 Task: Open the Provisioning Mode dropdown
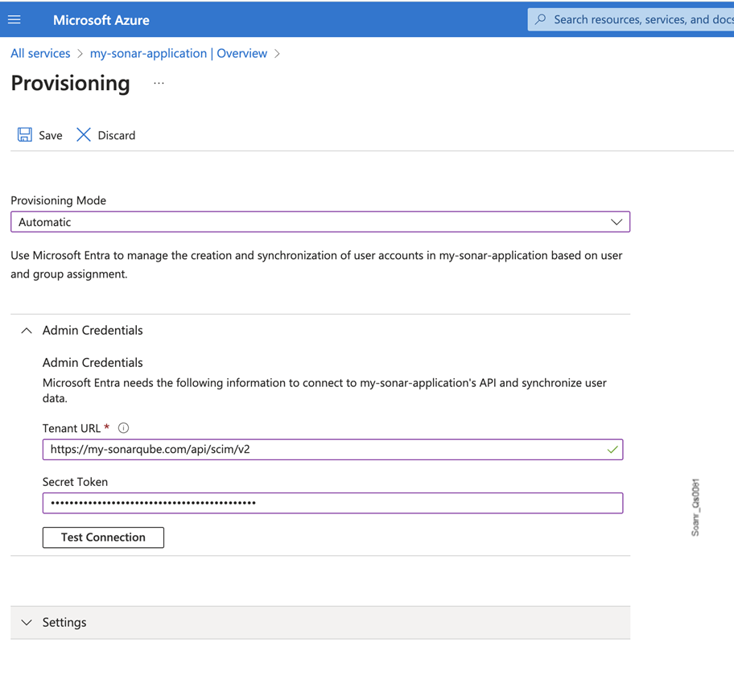pos(616,221)
